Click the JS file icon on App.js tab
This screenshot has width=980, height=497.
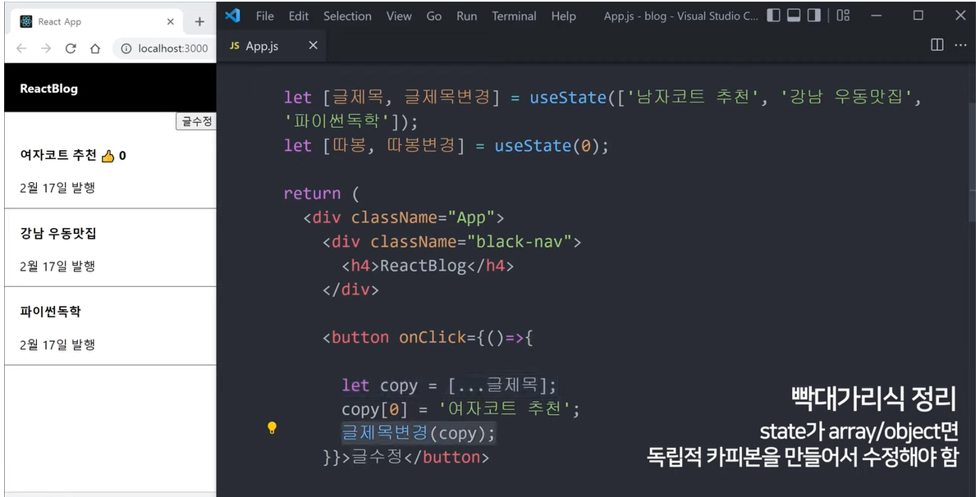(x=235, y=46)
